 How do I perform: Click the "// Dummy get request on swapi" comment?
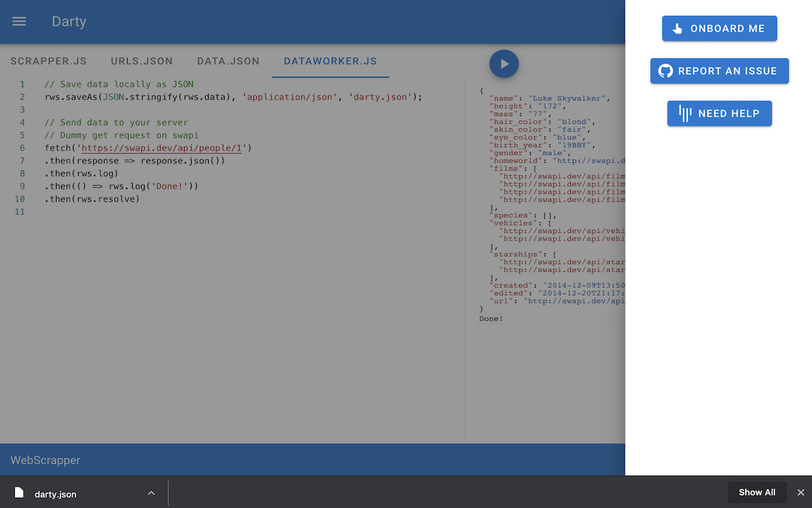pyautogui.click(x=122, y=135)
